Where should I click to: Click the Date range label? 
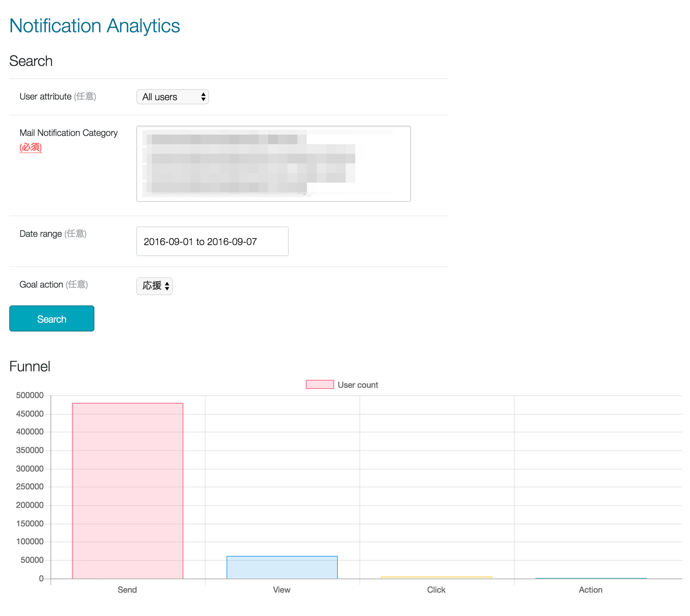click(41, 234)
